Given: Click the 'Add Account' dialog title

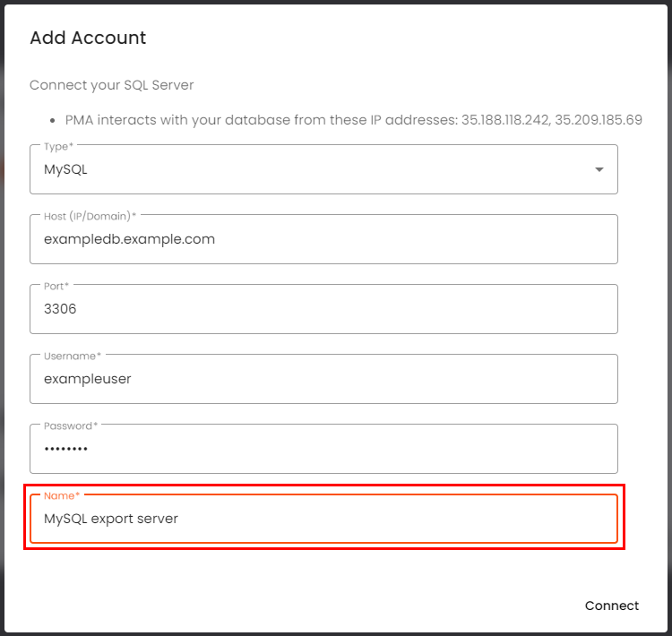Looking at the screenshot, I should click(88, 38).
